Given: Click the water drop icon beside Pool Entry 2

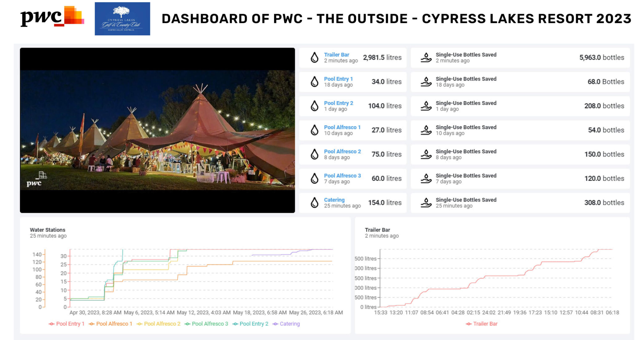Looking at the screenshot, I should pos(314,106).
